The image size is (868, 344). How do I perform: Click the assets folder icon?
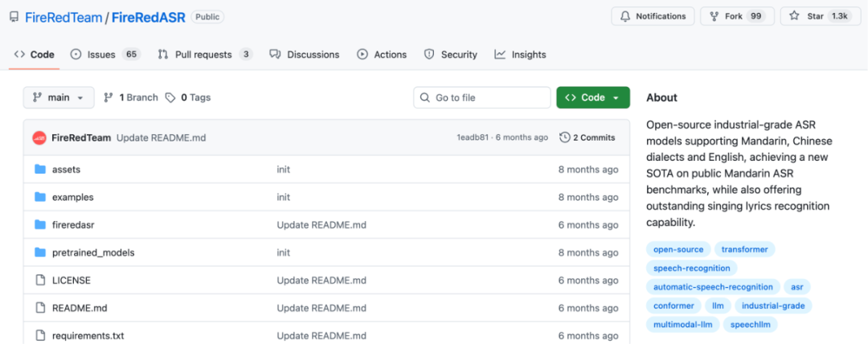coord(40,170)
